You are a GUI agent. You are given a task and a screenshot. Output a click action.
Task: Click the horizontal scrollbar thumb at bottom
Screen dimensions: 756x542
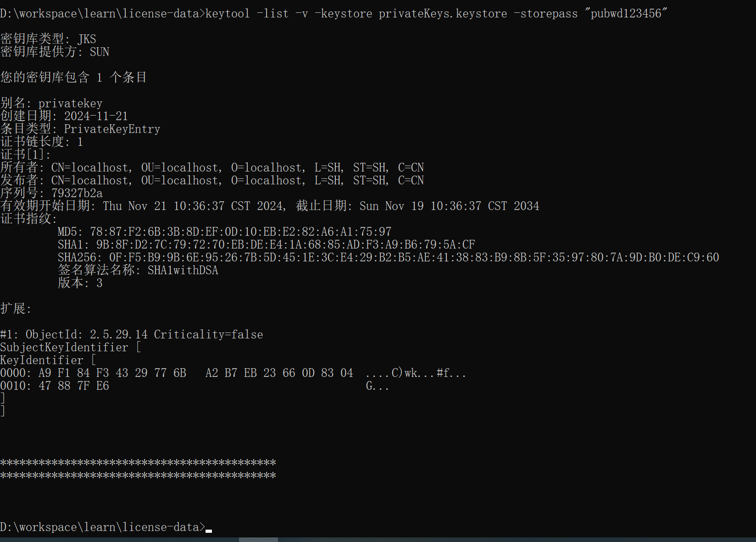tap(258, 539)
